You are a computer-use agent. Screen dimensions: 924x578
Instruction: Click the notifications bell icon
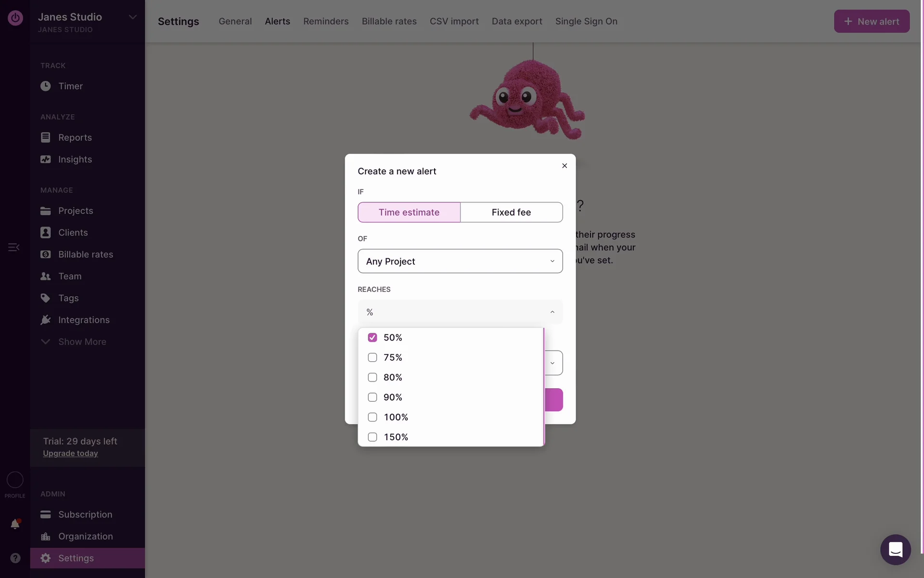click(x=15, y=524)
